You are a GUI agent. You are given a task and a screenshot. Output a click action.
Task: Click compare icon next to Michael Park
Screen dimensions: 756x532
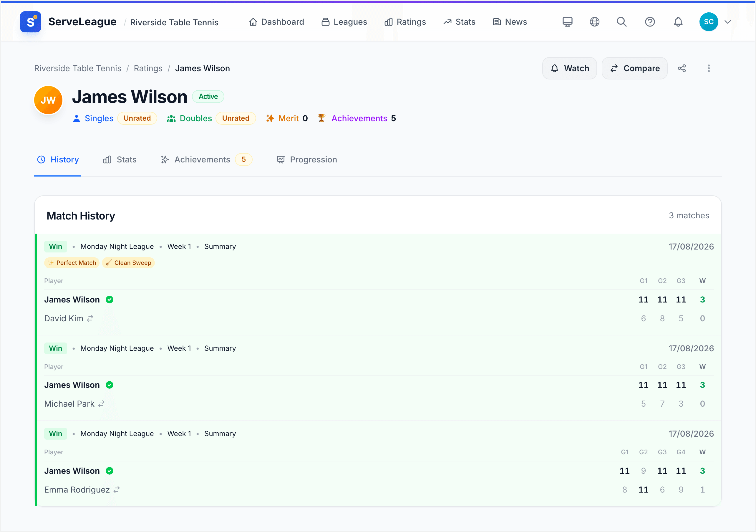point(101,404)
